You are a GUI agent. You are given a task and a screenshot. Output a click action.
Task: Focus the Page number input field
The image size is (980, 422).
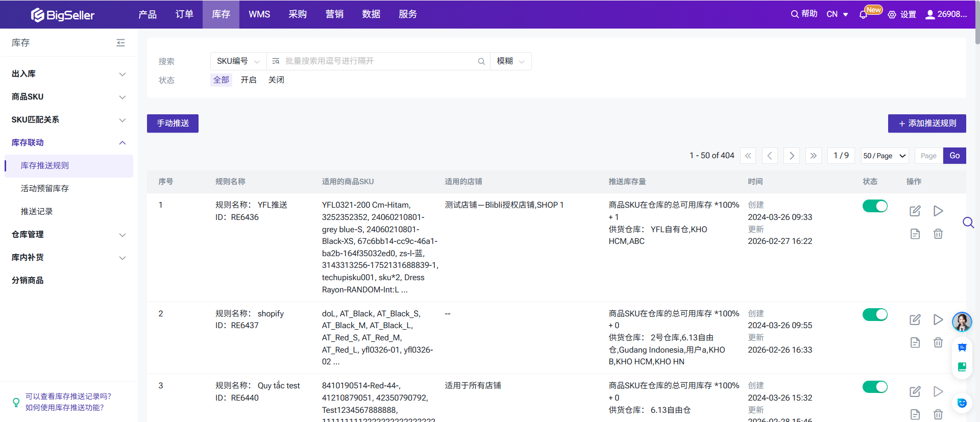pos(928,156)
